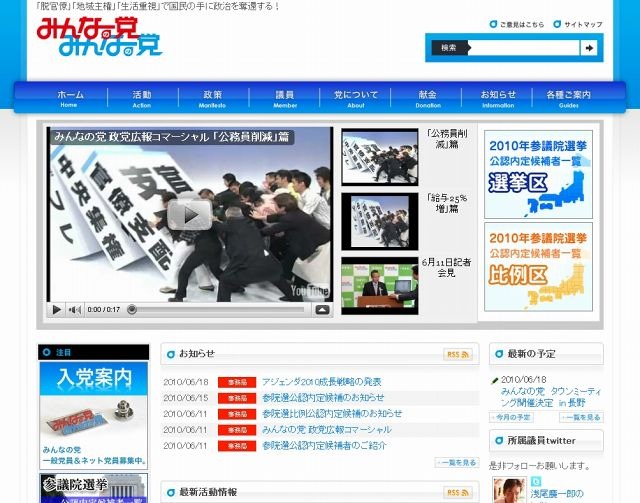
Task: Click the 2010/06/18 date in 最新の予定
Action: click(x=523, y=380)
